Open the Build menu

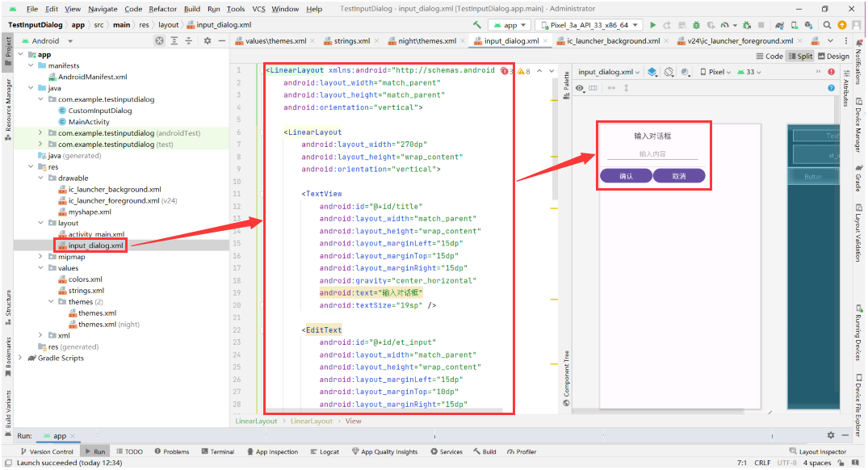[x=192, y=9]
